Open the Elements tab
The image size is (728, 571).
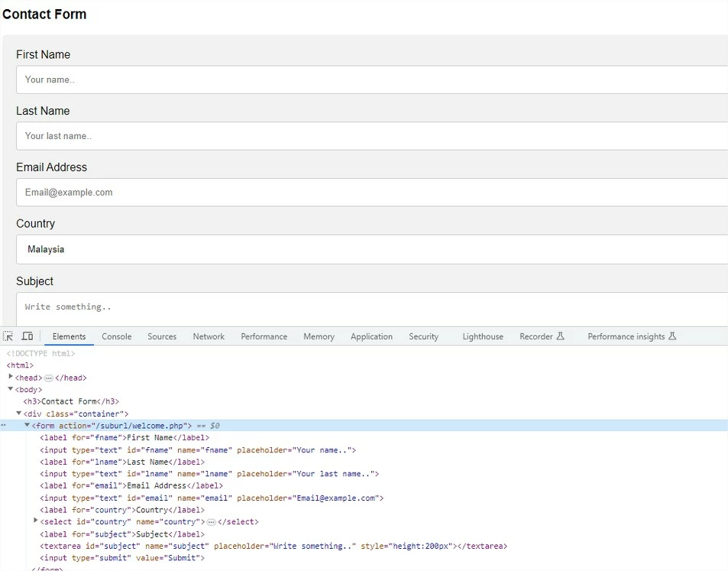70,336
